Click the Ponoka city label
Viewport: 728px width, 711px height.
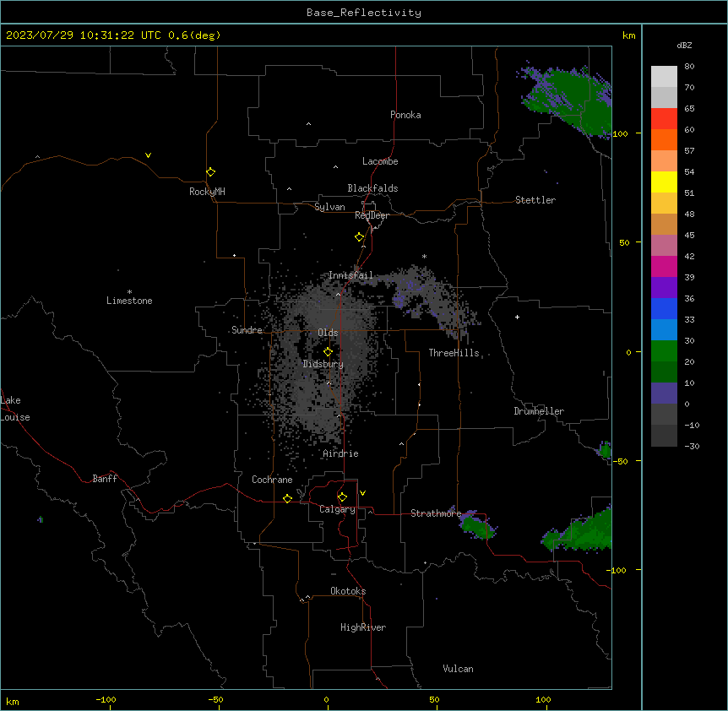tap(405, 115)
